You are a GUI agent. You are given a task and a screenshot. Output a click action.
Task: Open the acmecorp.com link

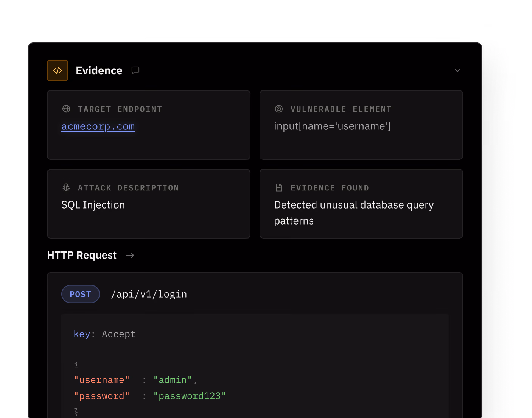pos(98,126)
